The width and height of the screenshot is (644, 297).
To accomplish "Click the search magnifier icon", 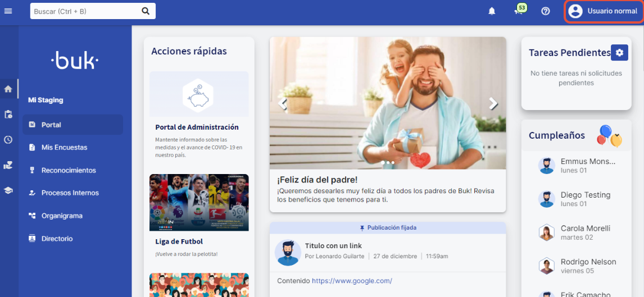I will tap(146, 11).
